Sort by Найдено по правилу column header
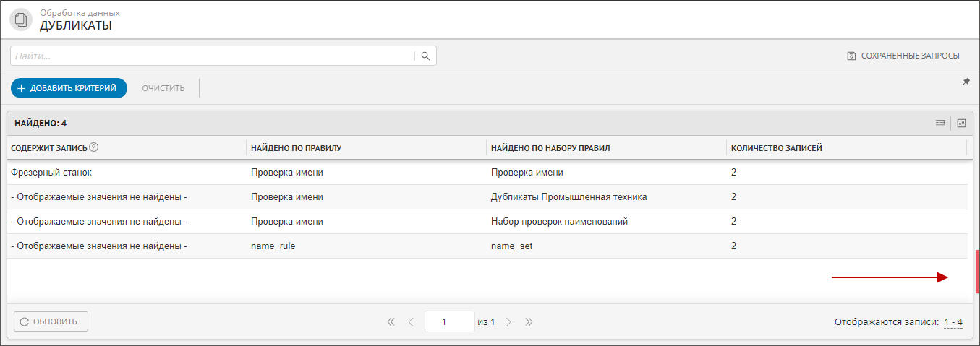 [296, 148]
